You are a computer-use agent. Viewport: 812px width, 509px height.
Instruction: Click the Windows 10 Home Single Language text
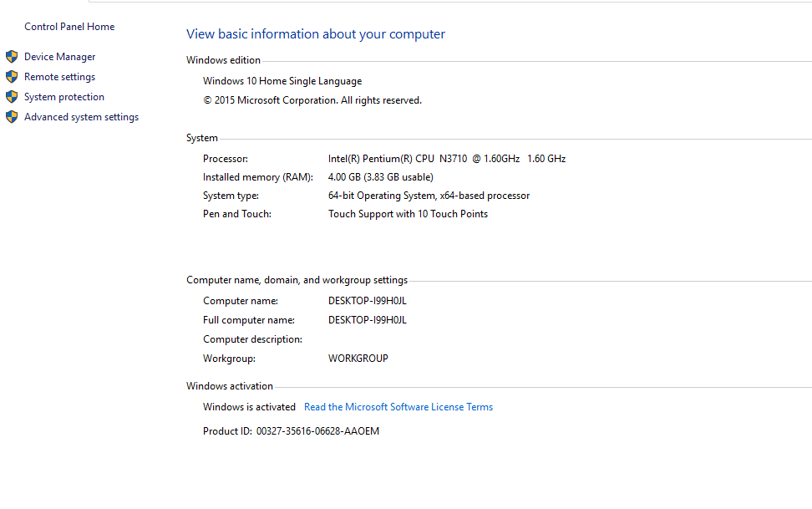click(282, 81)
